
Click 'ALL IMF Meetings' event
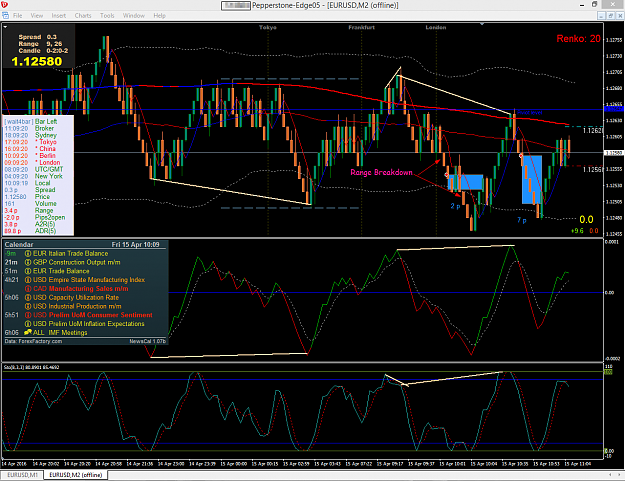click(x=60, y=332)
